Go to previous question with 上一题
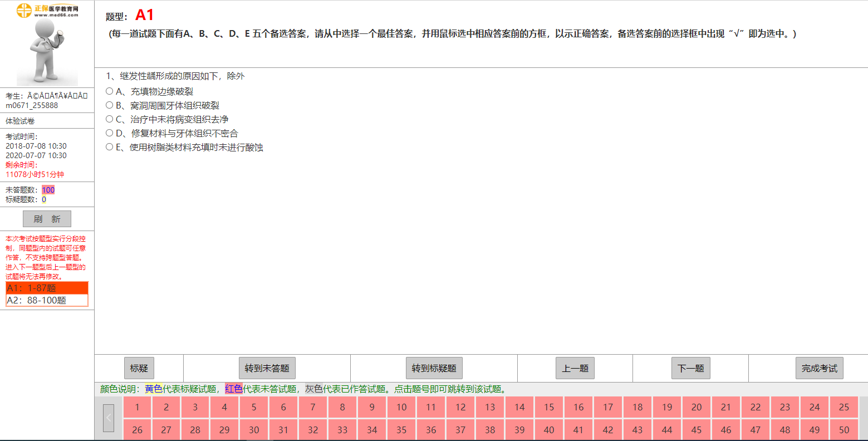The image size is (868, 441). [575, 368]
